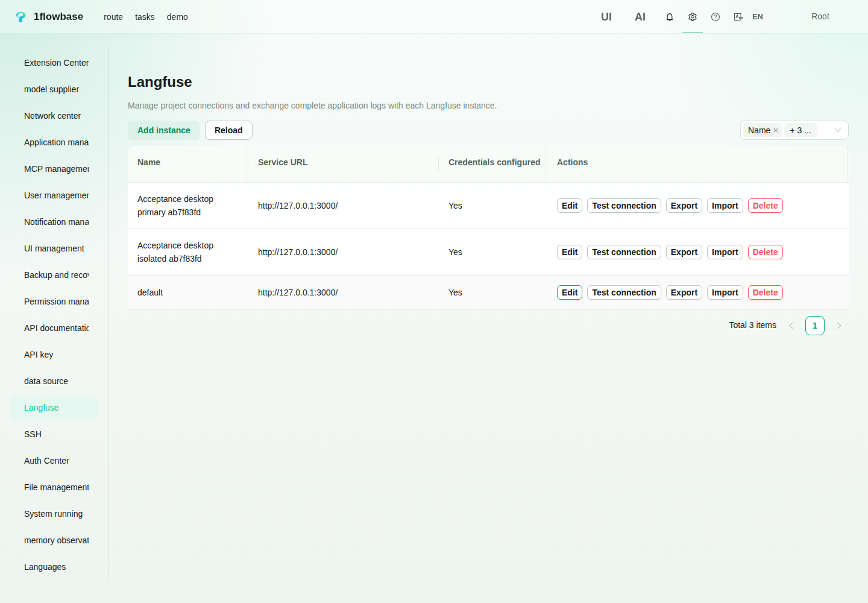This screenshot has height=603, width=868.
Task: Click the 1flowbase logo icon
Action: (21, 17)
